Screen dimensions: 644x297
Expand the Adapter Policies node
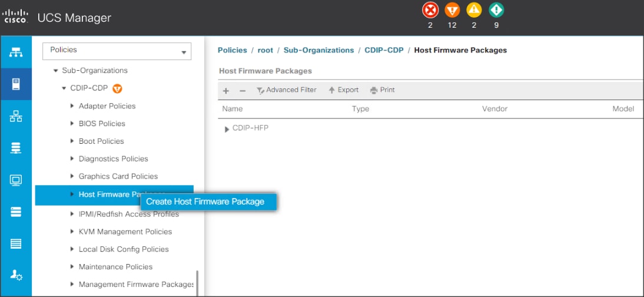pyautogui.click(x=72, y=106)
